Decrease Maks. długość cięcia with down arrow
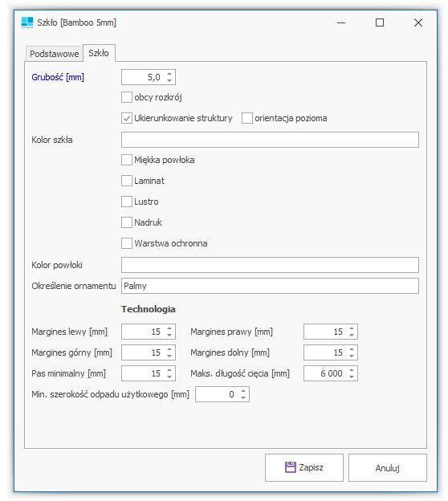Screen dimensions: 448x501 352,377
